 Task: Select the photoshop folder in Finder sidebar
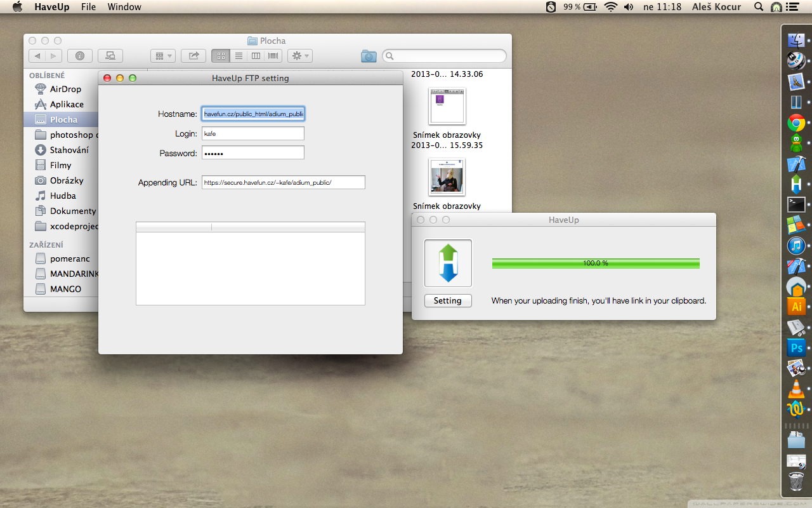pos(60,135)
